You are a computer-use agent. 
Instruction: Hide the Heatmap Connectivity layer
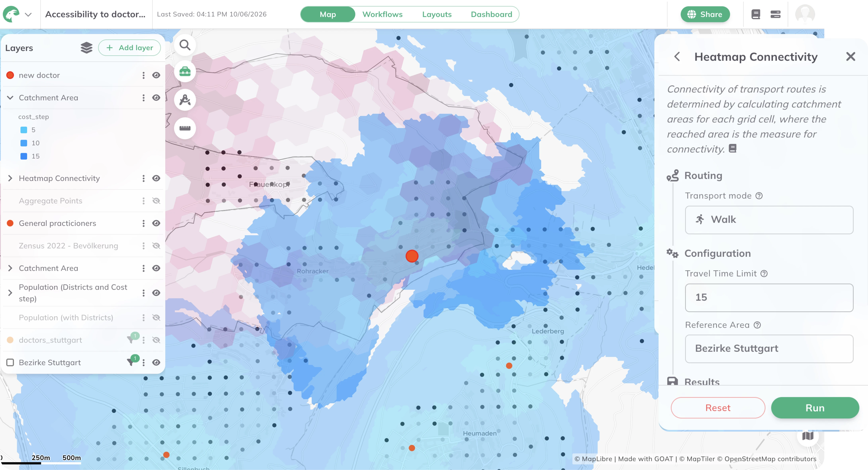(x=156, y=178)
